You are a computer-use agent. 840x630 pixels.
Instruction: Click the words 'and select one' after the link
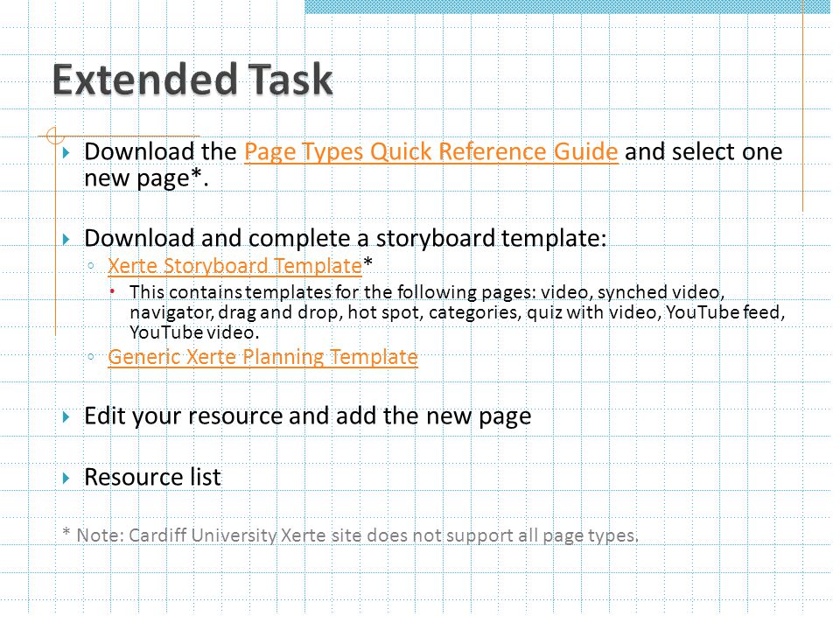[x=703, y=151]
